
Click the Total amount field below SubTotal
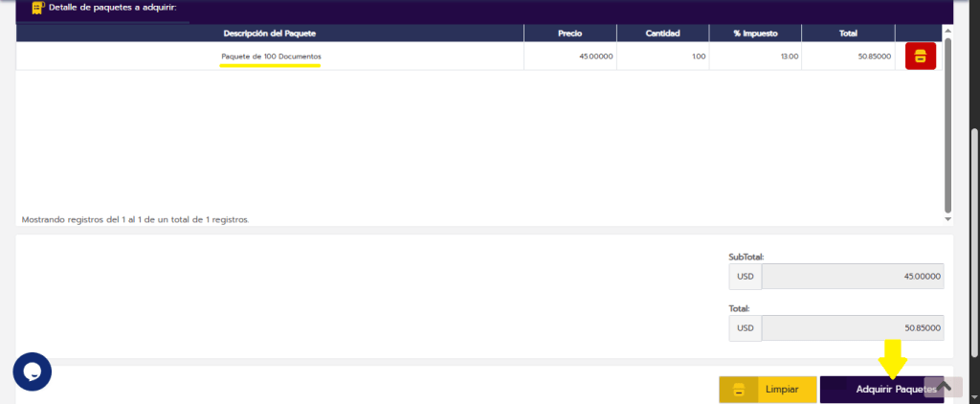pyautogui.click(x=852, y=327)
